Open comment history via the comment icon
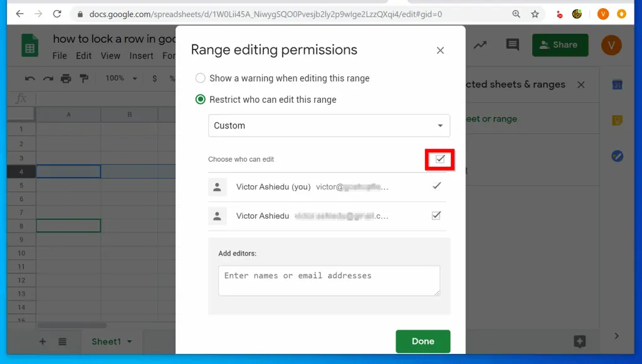 [513, 44]
